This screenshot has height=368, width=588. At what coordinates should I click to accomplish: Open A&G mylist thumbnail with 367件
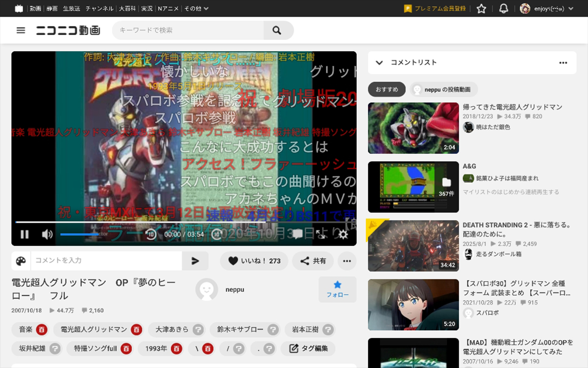coord(413,187)
